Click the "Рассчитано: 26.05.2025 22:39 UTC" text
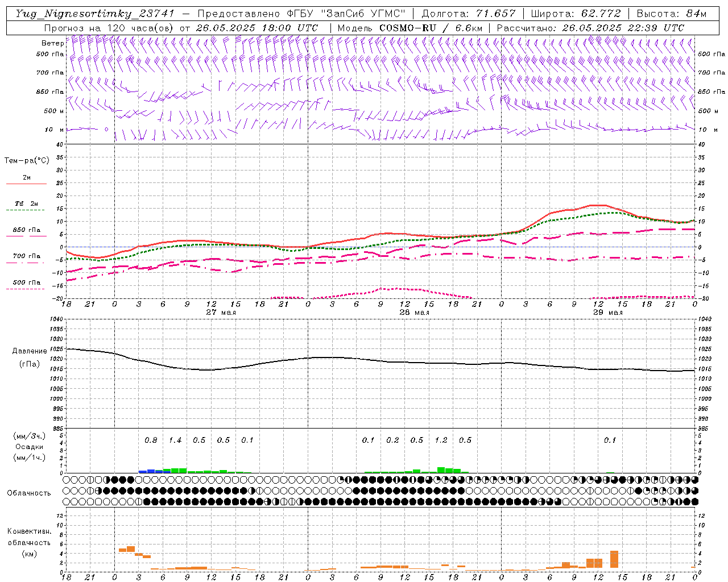The height and width of the screenshot is (582, 728). point(590,28)
